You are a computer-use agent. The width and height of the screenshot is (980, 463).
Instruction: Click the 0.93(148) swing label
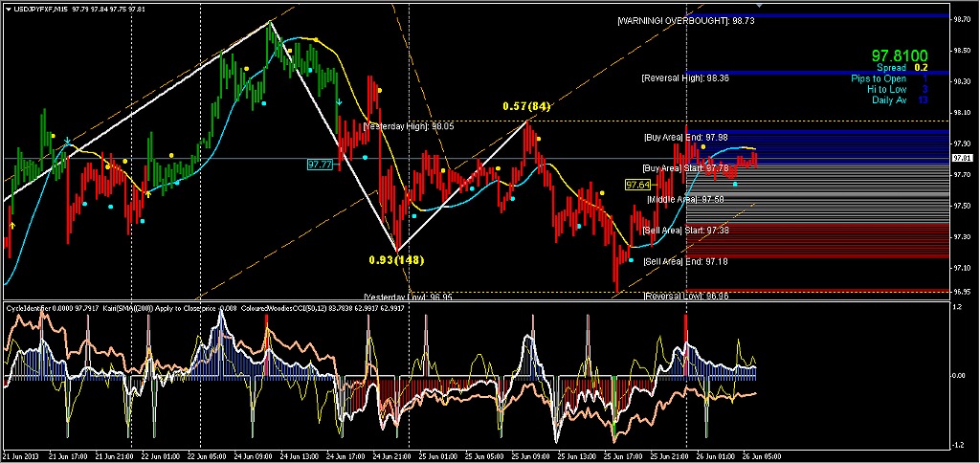point(396,260)
